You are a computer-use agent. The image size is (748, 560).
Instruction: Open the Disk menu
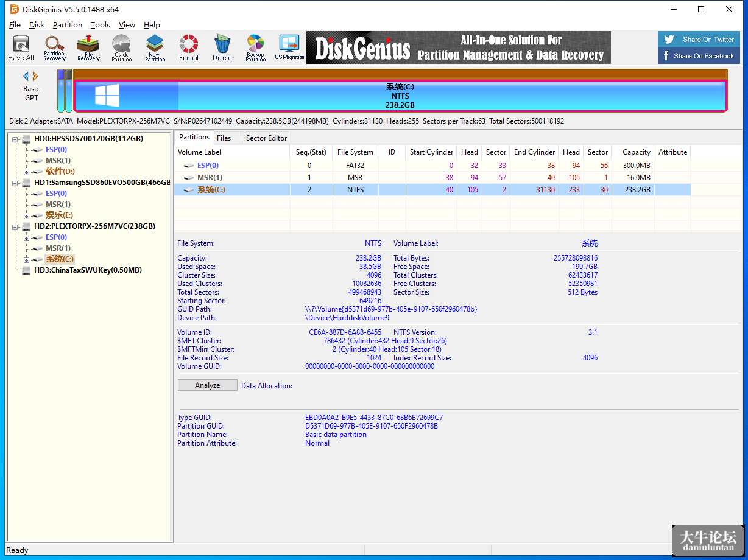coord(37,25)
